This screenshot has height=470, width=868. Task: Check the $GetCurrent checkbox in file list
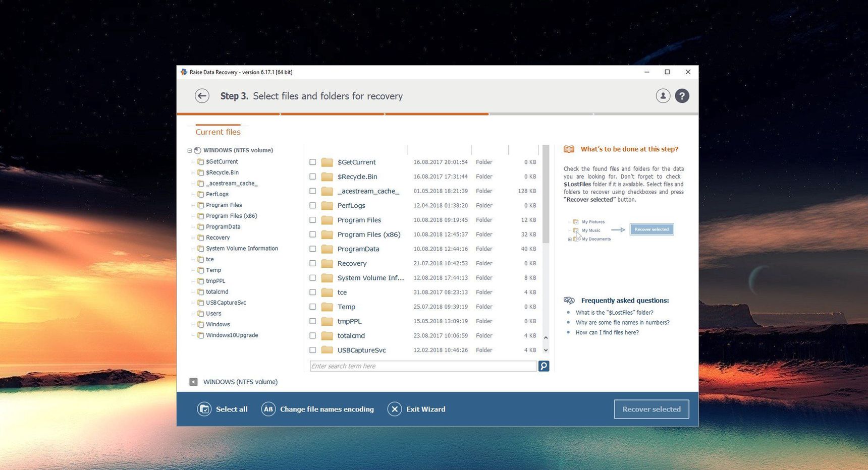pos(312,162)
